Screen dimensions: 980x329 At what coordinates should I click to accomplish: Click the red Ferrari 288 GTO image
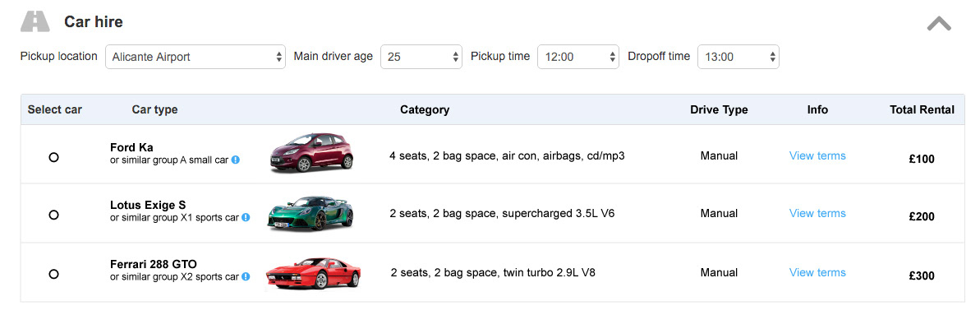312,274
